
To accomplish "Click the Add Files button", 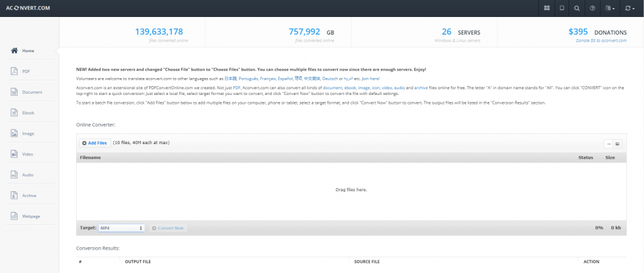I will click(94, 143).
